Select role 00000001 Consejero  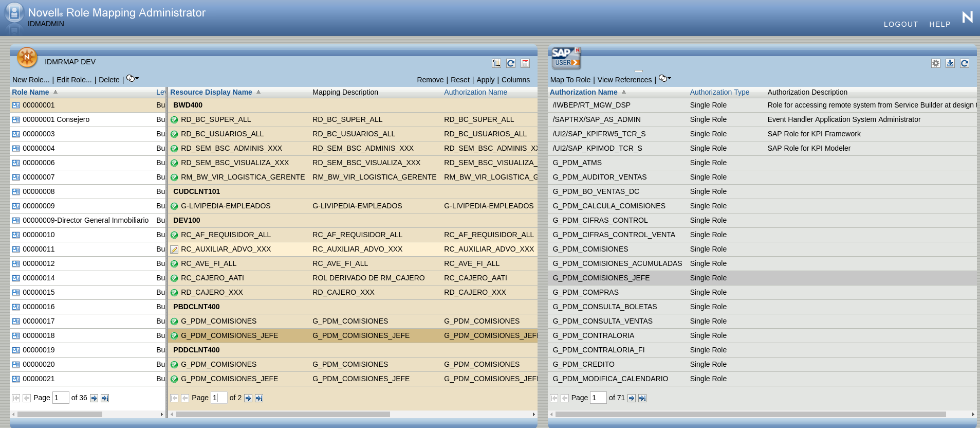[56, 119]
